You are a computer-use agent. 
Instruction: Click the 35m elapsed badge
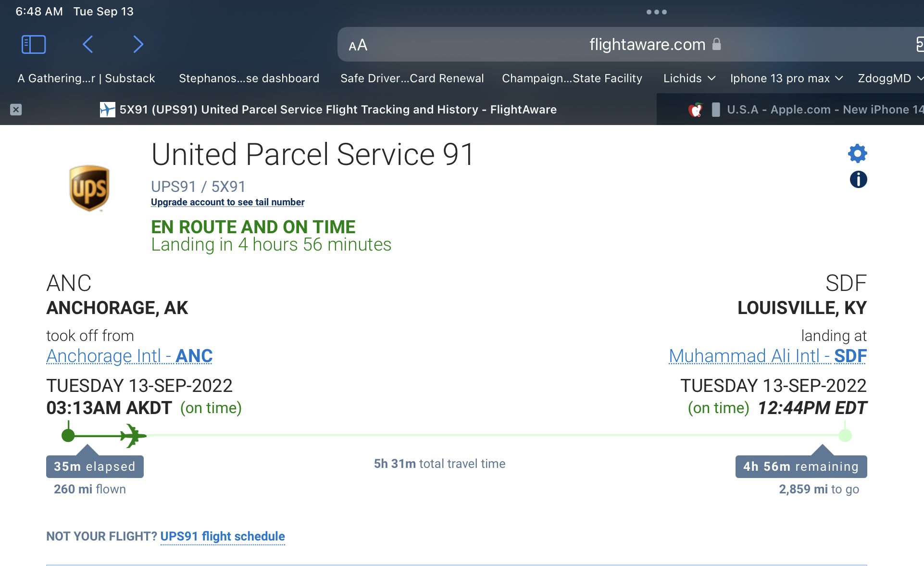(x=95, y=466)
